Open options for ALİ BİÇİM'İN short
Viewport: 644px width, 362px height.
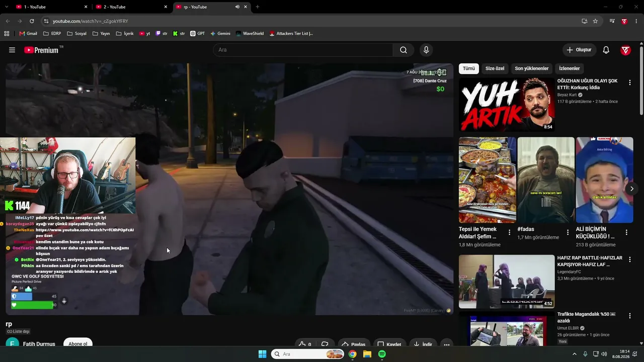point(626,232)
